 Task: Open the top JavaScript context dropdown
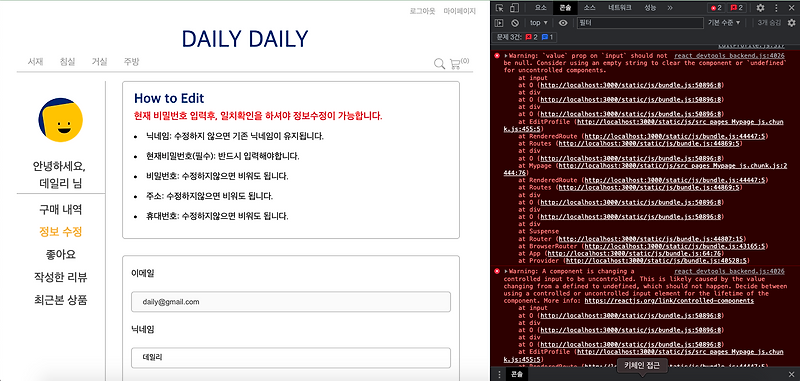pos(539,23)
